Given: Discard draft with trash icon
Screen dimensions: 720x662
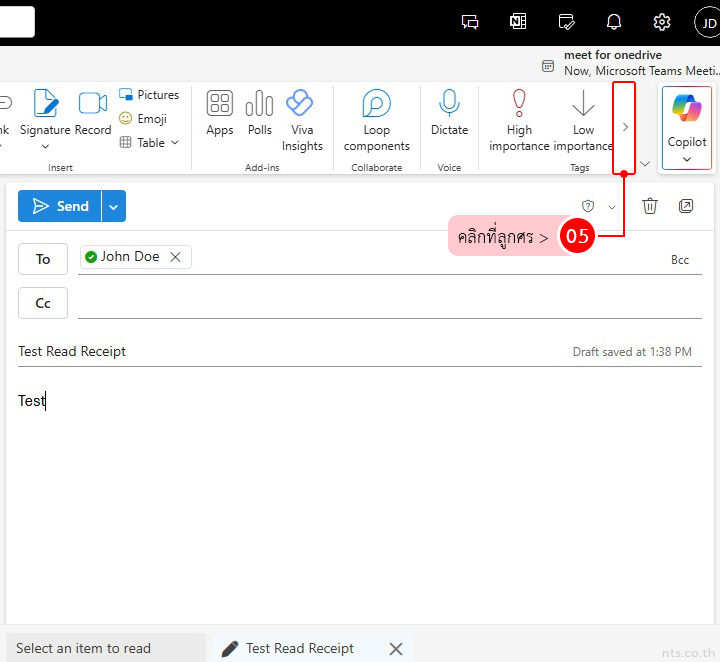Looking at the screenshot, I should [650, 206].
